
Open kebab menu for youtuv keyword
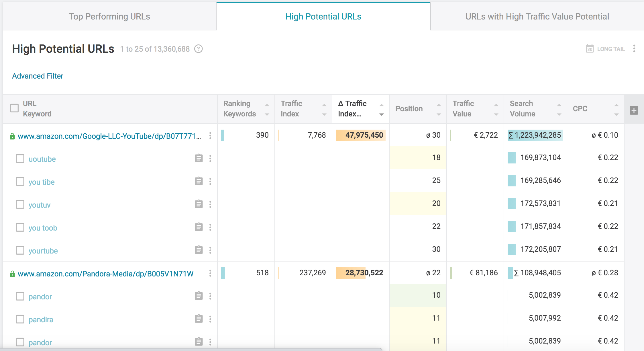210,204
